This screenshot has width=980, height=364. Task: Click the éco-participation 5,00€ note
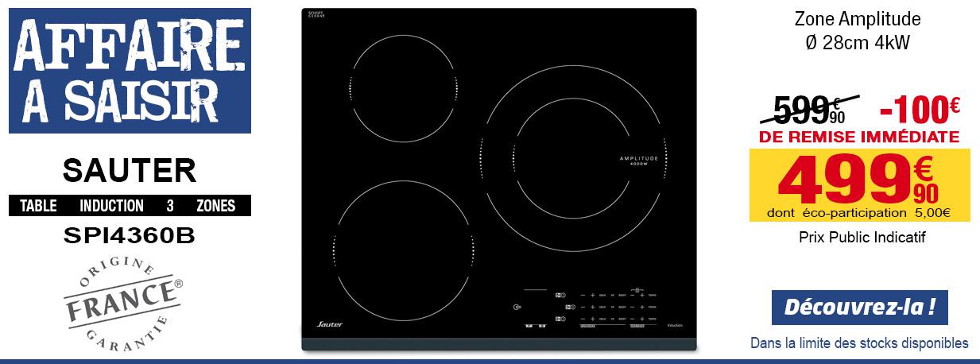coord(859,213)
